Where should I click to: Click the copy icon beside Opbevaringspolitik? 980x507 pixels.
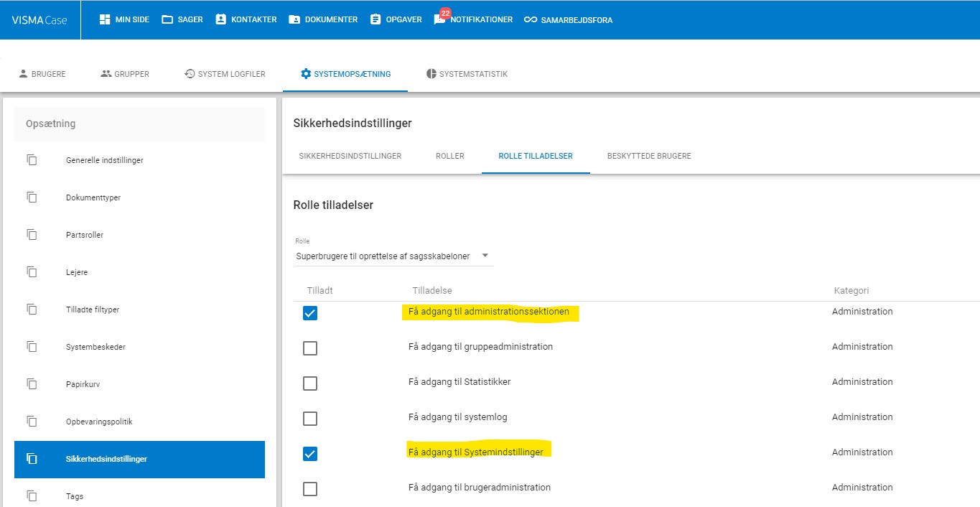32,422
